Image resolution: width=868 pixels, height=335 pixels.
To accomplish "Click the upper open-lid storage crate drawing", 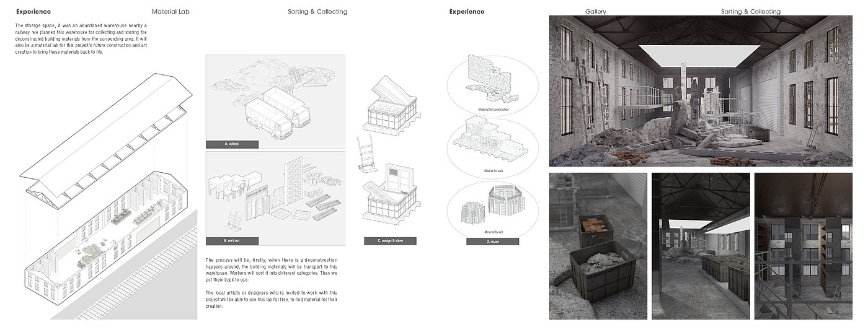I will click(x=391, y=105).
